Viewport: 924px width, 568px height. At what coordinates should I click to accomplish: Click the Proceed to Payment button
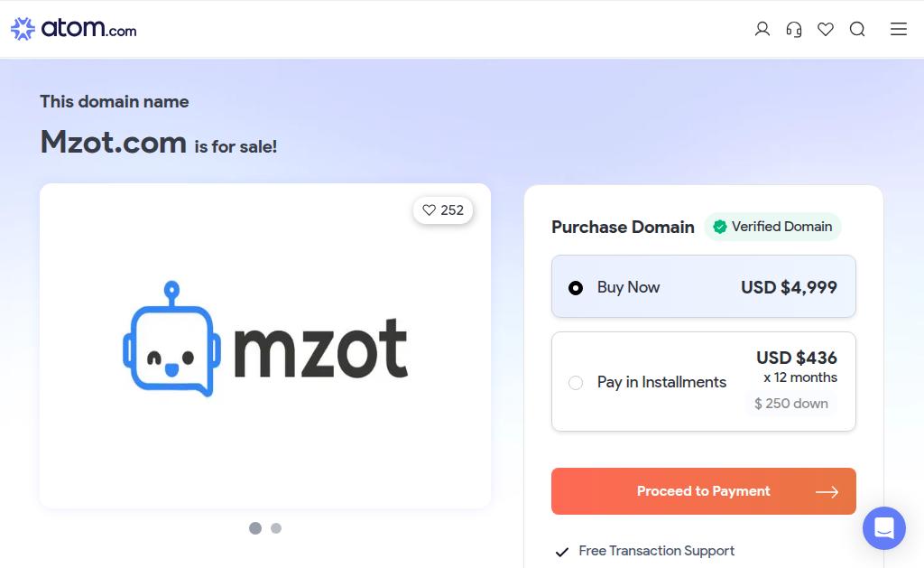704,491
